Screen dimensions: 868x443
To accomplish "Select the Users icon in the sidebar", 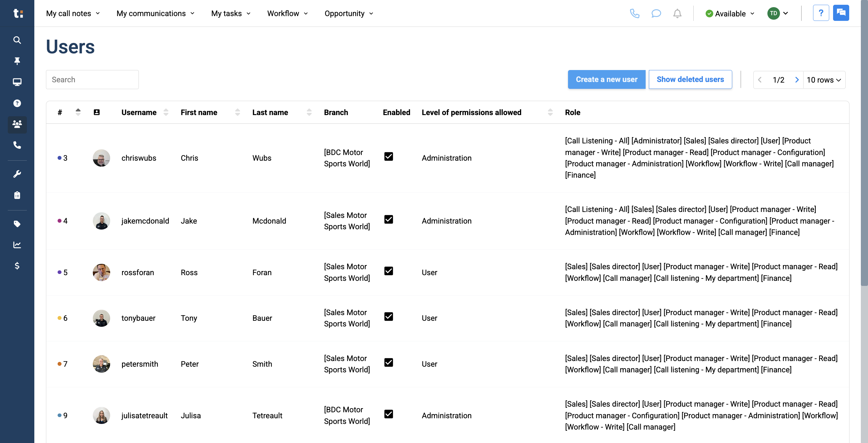I will click(x=17, y=125).
